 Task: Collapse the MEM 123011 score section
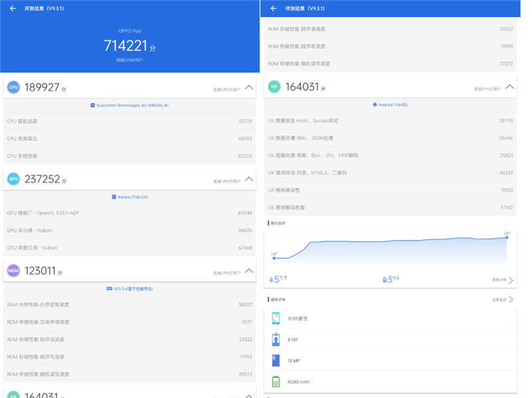tap(249, 270)
